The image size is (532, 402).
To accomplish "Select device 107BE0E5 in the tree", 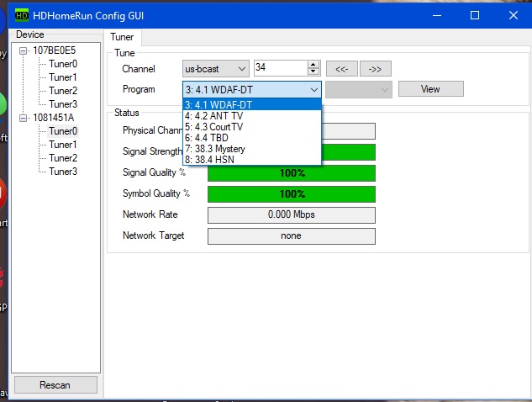I will [55, 50].
